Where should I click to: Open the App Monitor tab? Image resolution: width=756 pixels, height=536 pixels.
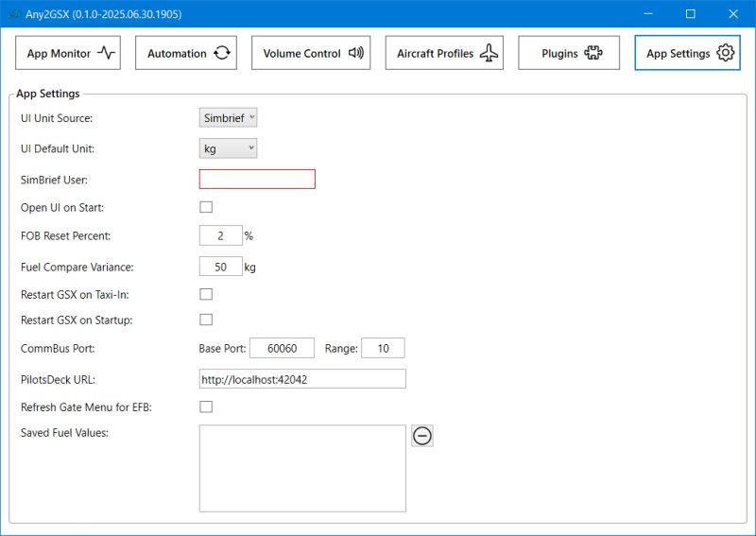coord(68,53)
